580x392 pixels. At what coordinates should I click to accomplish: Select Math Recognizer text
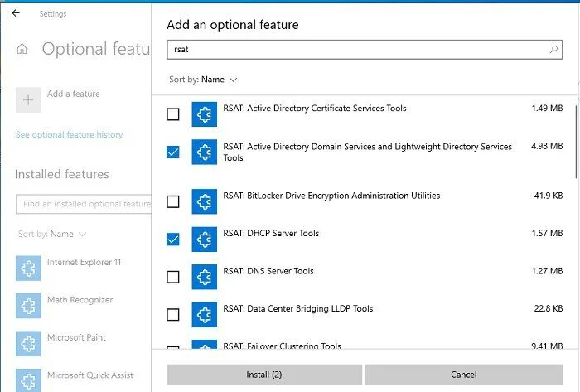click(80, 300)
